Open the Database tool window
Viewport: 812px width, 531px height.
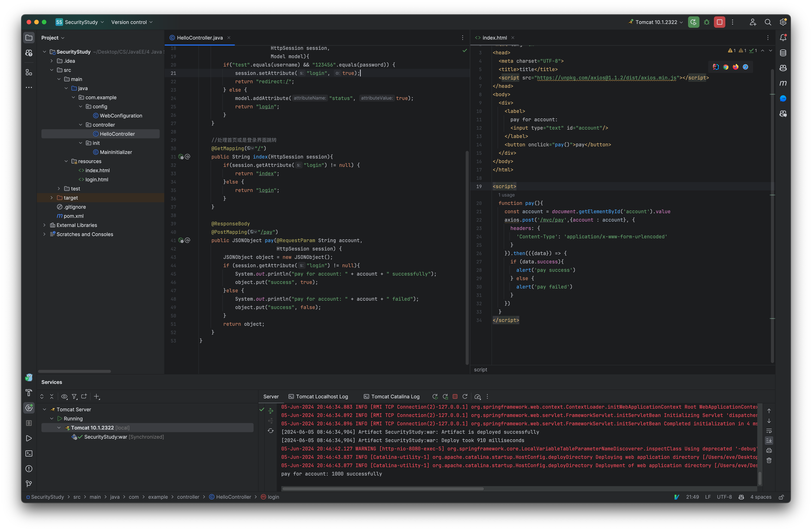(783, 53)
